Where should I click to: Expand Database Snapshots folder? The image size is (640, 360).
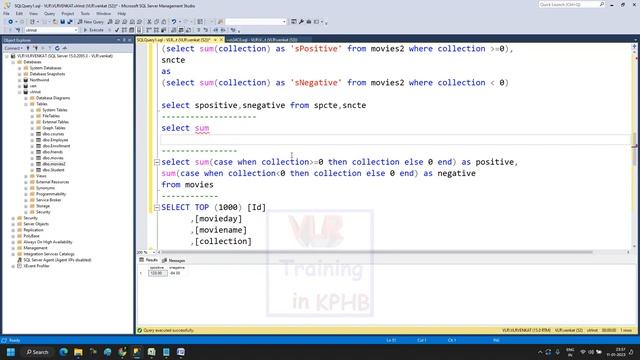20,74
